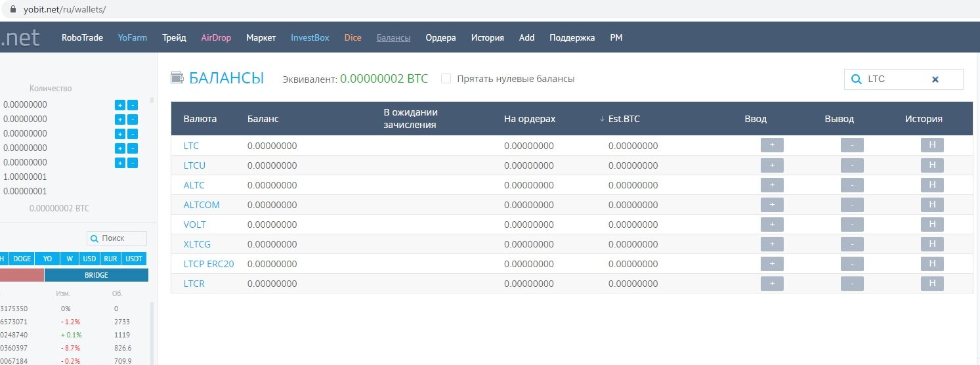Viewport: 980px width, 365px height.
Task: Click the wallet icon beside БАЛАНСЫ heading
Action: 177,78
